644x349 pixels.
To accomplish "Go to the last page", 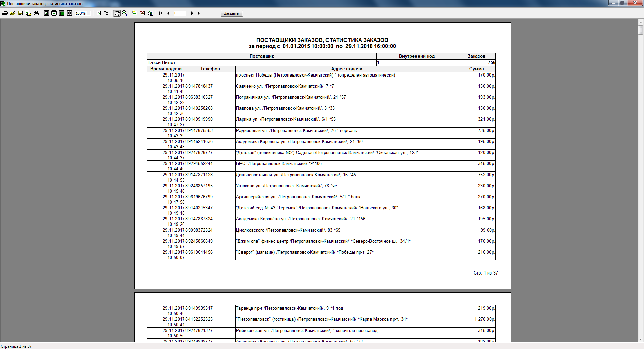I will [x=200, y=13].
